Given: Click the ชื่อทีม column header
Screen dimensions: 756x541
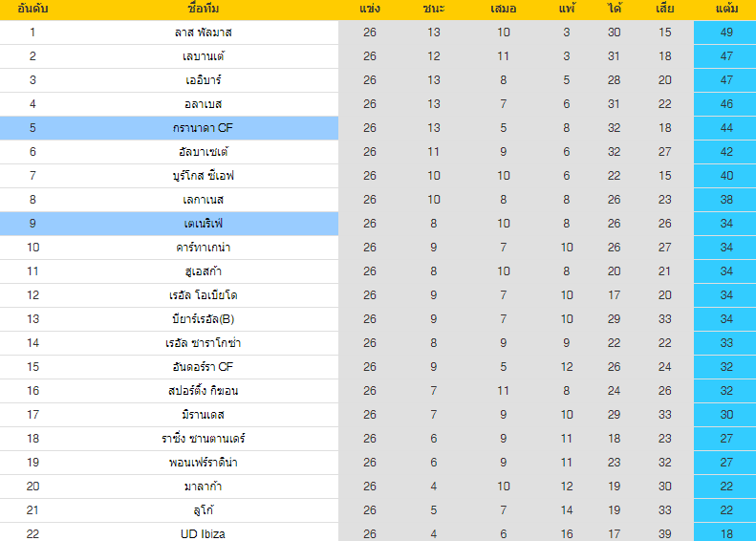Looking at the screenshot, I should click(203, 9).
